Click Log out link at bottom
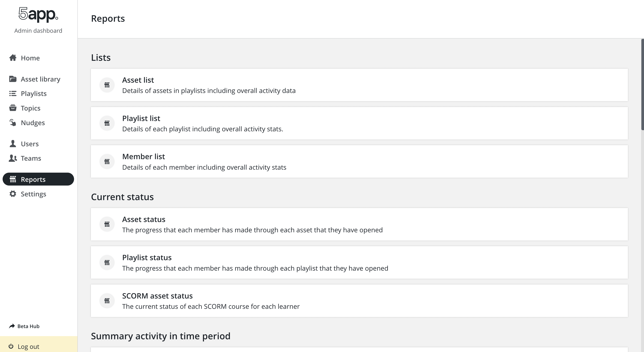644x352 pixels. click(28, 346)
